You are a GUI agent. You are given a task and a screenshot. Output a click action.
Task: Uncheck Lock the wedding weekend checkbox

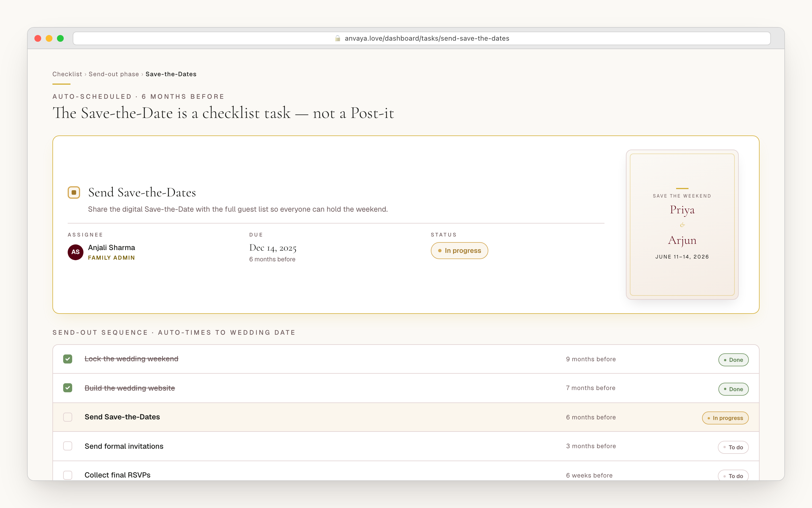click(x=68, y=359)
